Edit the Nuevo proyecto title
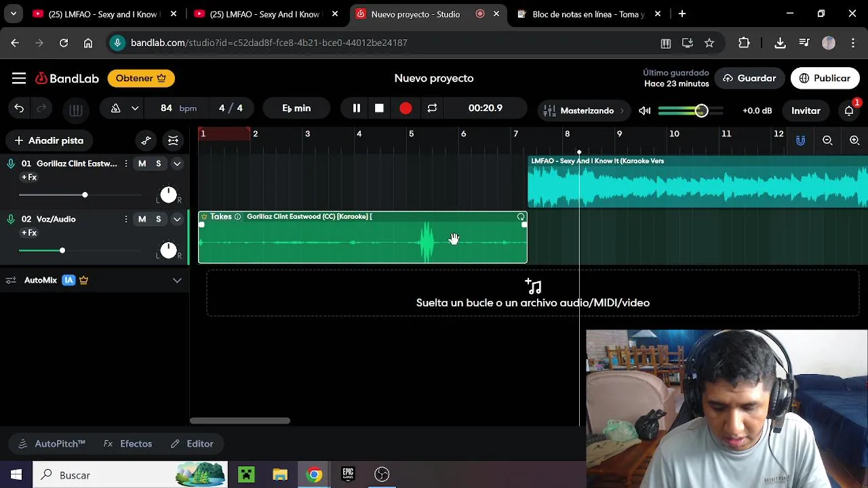The image size is (868, 488). pyautogui.click(x=434, y=79)
